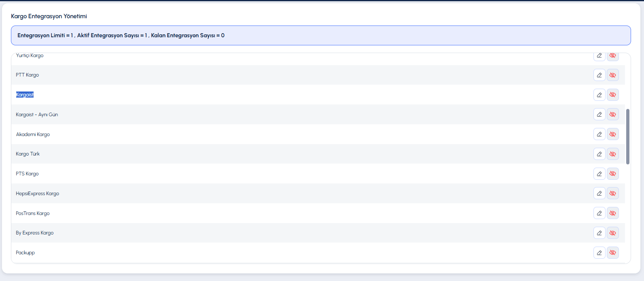This screenshot has width=644, height=281.
Task: Edit the Kargoist integration
Action: tap(600, 95)
